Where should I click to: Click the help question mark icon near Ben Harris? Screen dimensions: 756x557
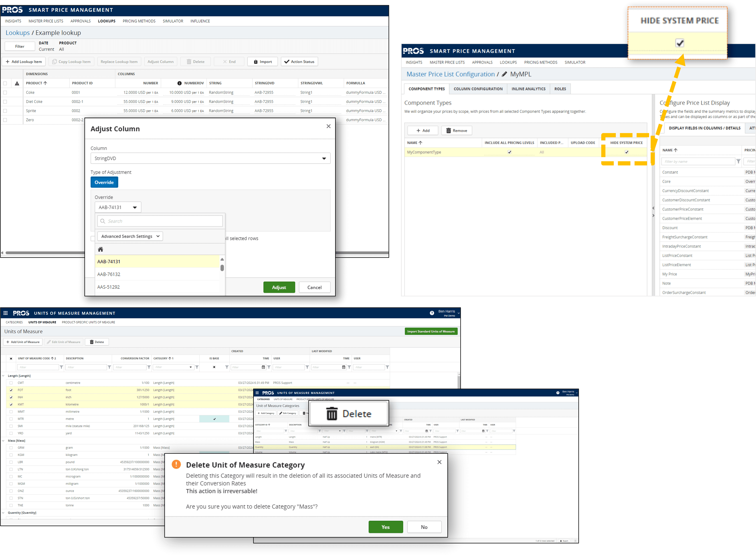coord(432,313)
